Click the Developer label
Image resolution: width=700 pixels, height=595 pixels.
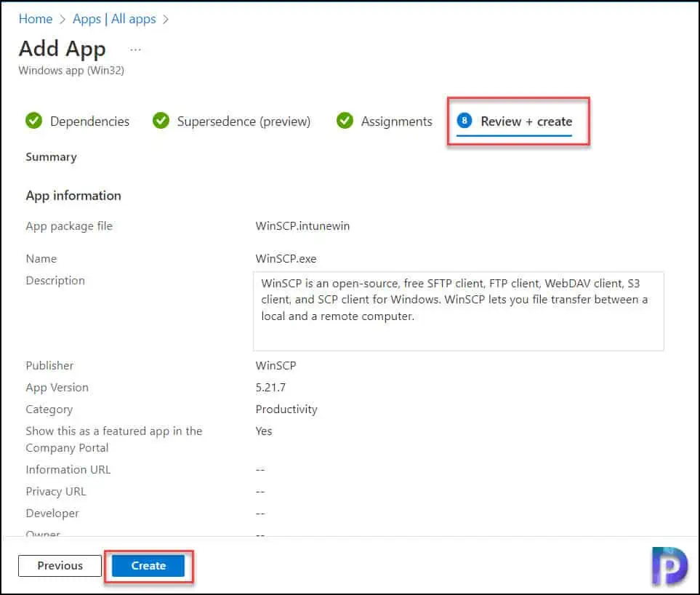(52, 514)
